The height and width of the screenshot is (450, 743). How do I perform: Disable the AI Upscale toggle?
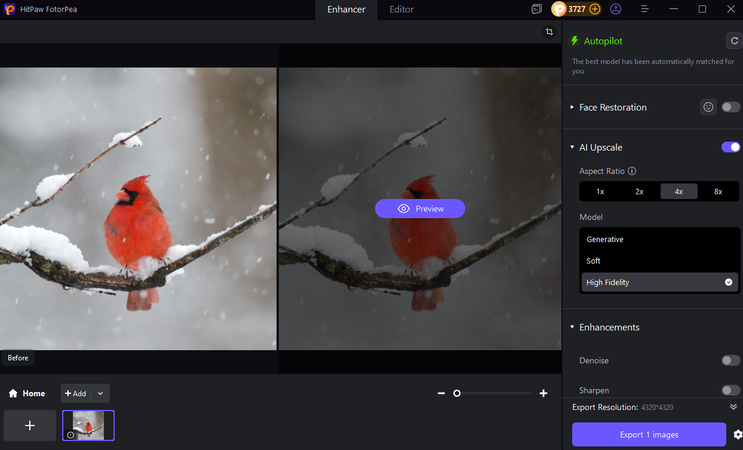tap(730, 147)
